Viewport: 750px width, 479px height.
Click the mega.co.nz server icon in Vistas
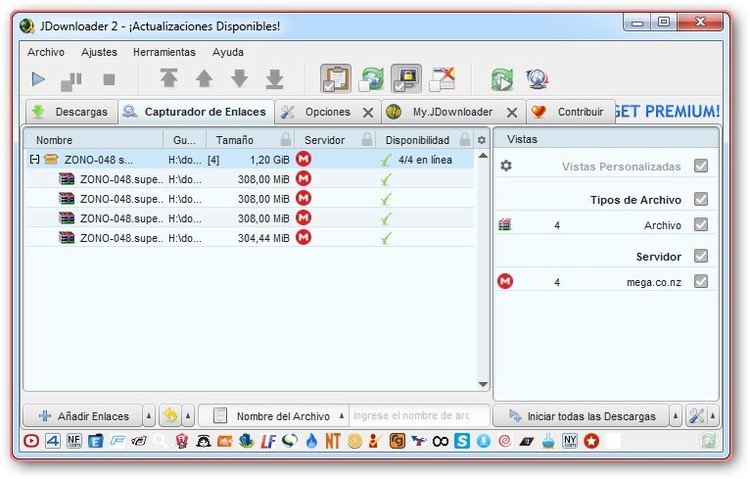click(x=505, y=282)
